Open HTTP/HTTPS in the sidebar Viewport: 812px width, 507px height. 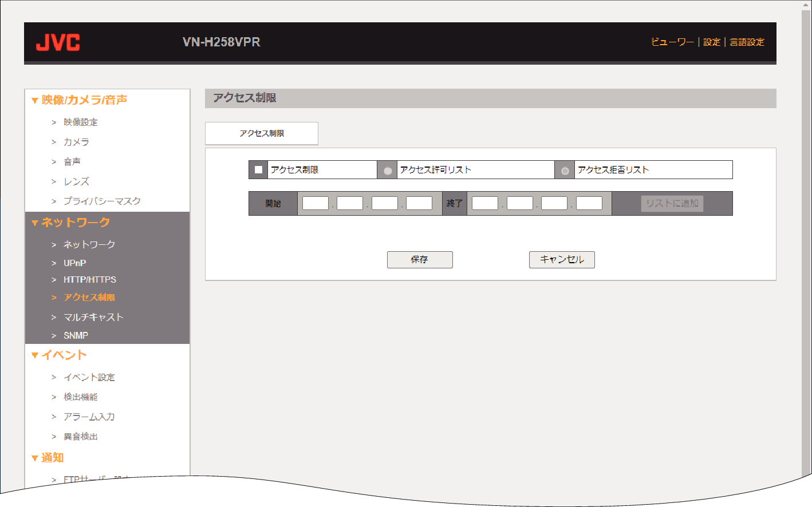click(x=89, y=280)
